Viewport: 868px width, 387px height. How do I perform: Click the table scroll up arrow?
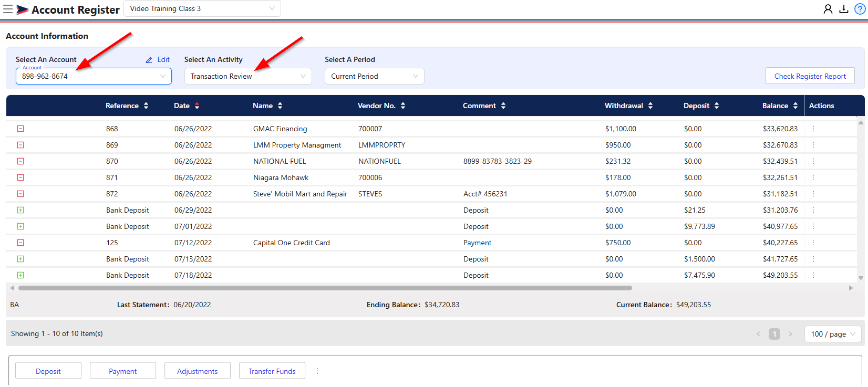coord(861,123)
